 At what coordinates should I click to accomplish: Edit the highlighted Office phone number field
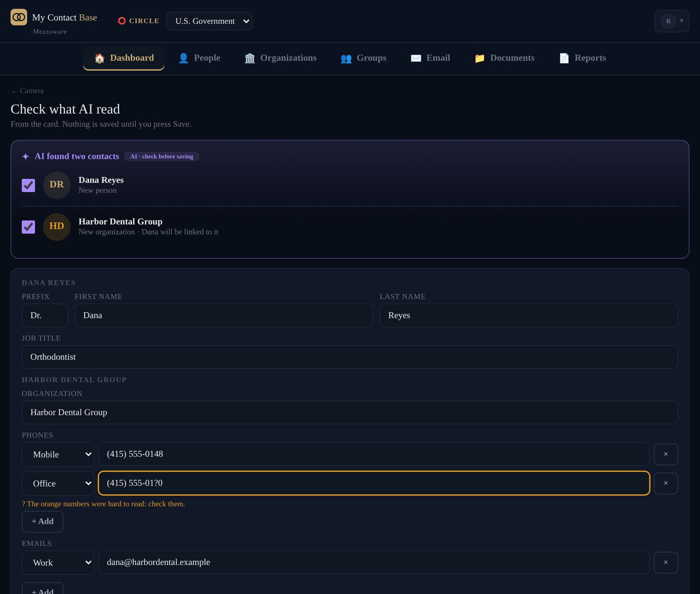point(374,483)
